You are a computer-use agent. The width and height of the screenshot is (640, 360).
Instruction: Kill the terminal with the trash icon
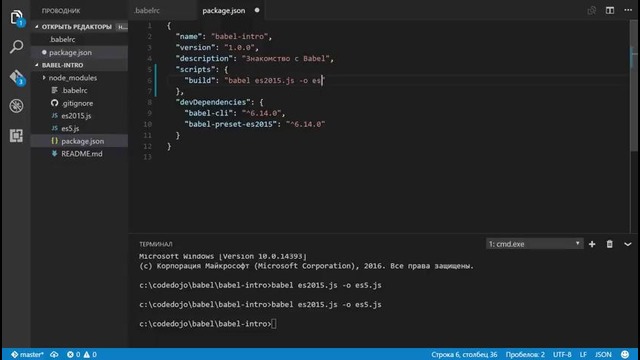coord(609,244)
